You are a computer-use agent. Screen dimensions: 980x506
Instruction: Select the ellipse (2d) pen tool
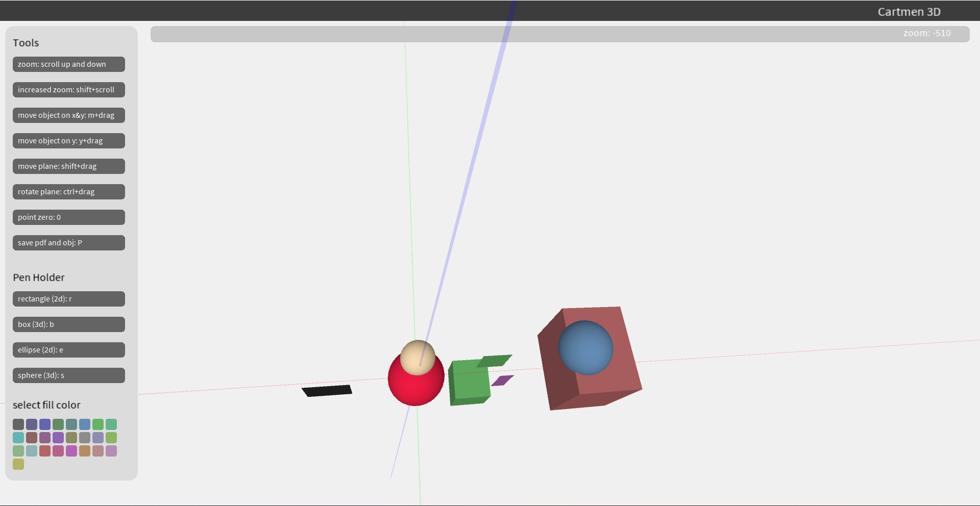(x=68, y=349)
